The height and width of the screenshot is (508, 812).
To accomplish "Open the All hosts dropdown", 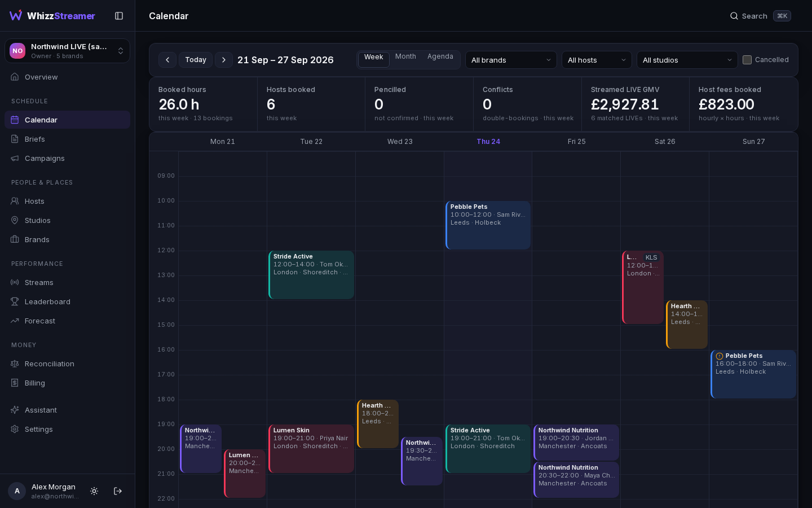I will point(597,60).
